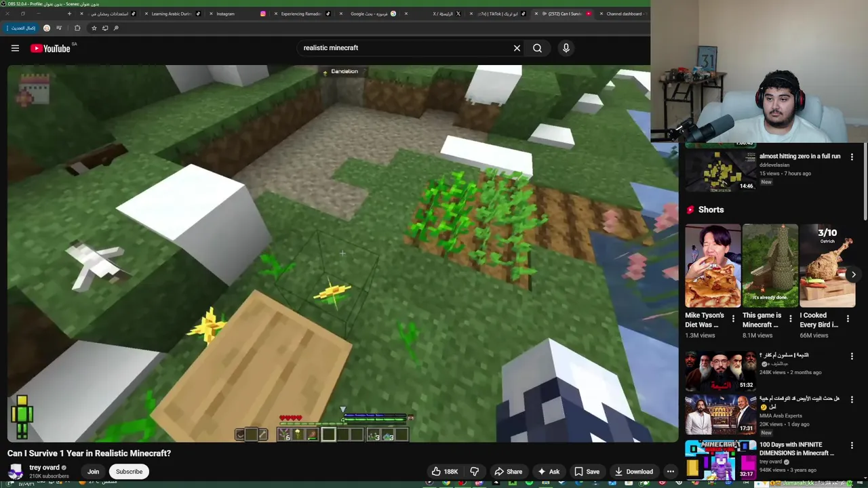
Task: Share the video
Action: 508,472
